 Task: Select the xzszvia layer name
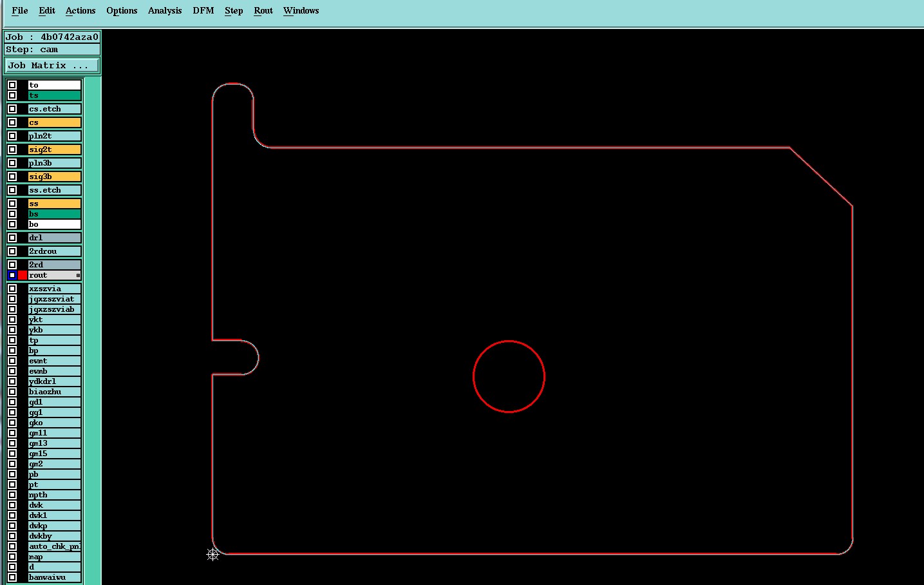(55, 289)
